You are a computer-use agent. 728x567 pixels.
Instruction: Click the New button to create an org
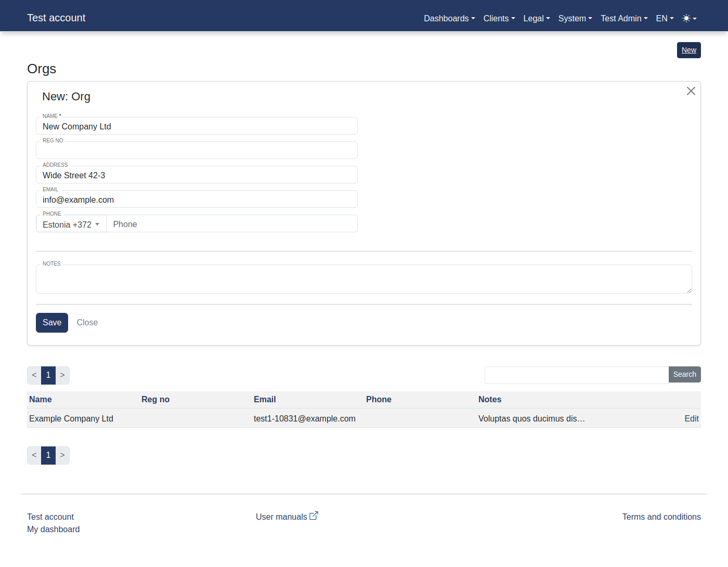tap(688, 50)
